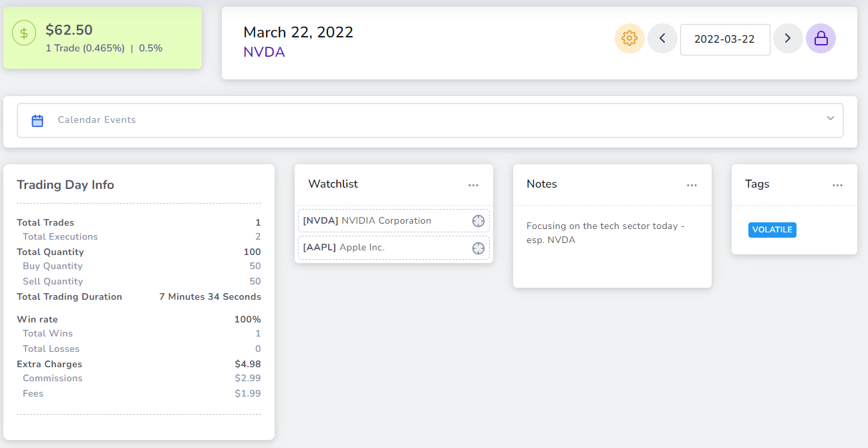Go to next day with right chevron

pyautogui.click(x=788, y=39)
